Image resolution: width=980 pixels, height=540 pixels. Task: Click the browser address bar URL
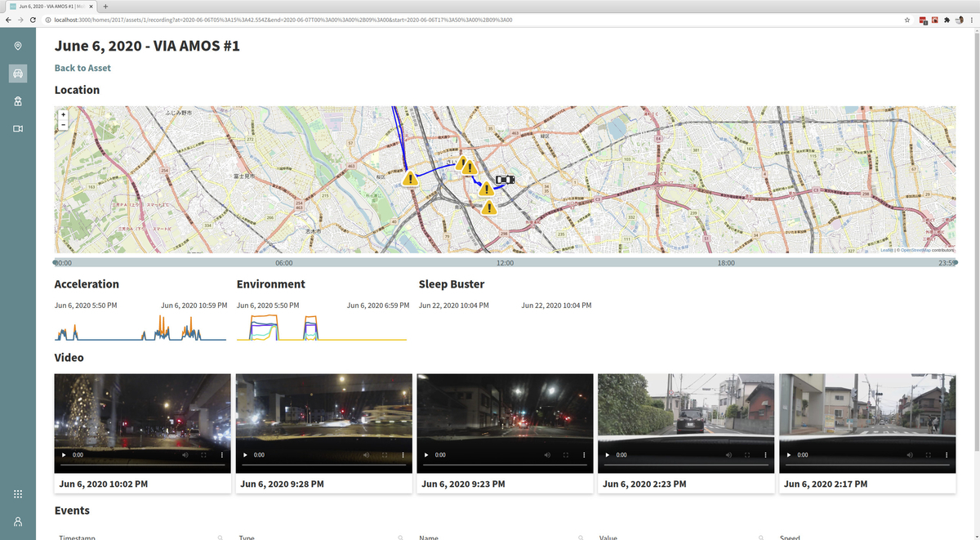283,20
